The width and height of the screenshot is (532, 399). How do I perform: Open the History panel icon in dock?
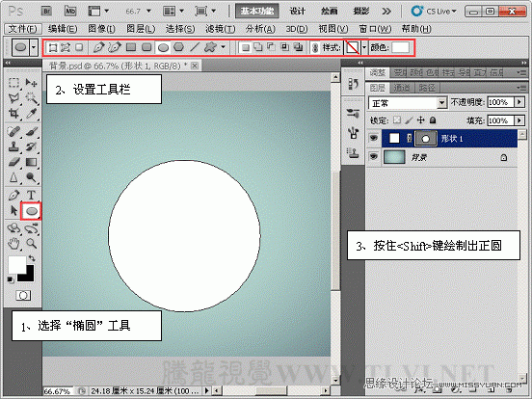coord(353,84)
